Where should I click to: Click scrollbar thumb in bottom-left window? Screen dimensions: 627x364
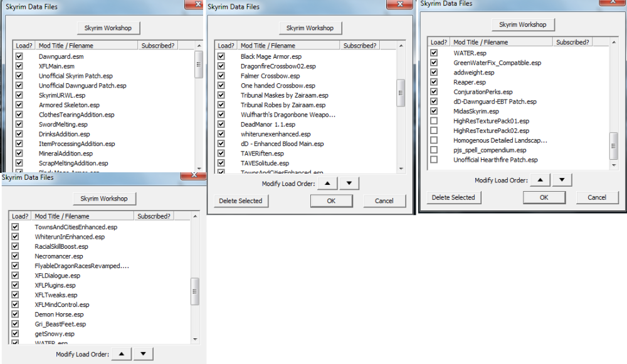(x=195, y=291)
